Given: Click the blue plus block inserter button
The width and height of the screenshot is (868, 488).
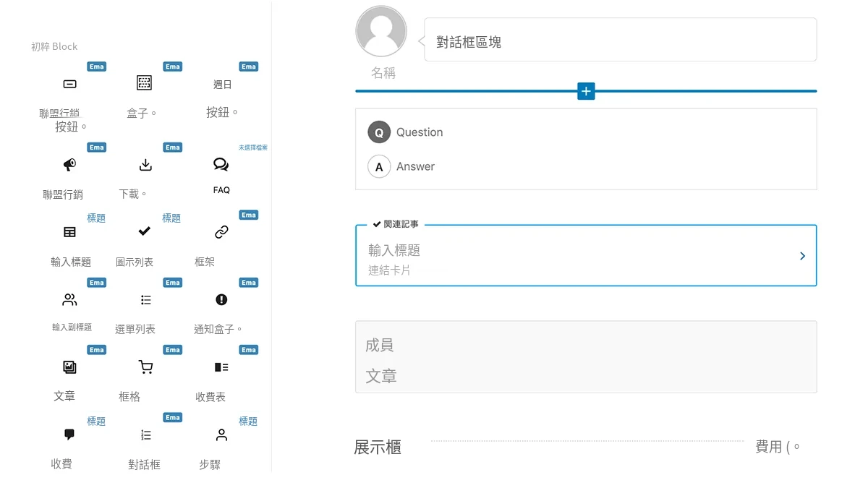Looking at the screenshot, I should [586, 91].
